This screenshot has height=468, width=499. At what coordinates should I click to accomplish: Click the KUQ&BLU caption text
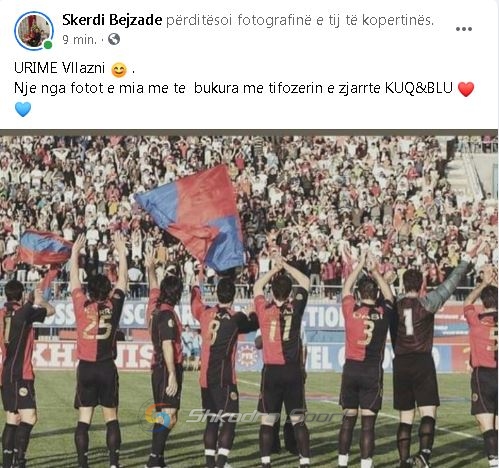click(419, 88)
